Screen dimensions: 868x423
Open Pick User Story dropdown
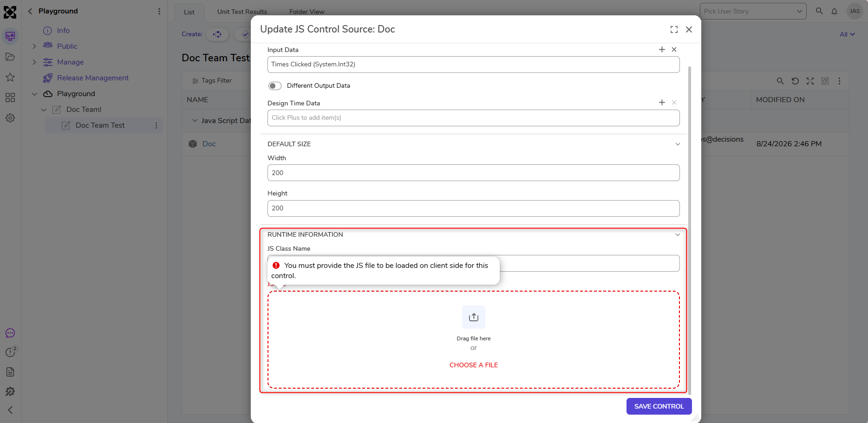tap(753, 11)
